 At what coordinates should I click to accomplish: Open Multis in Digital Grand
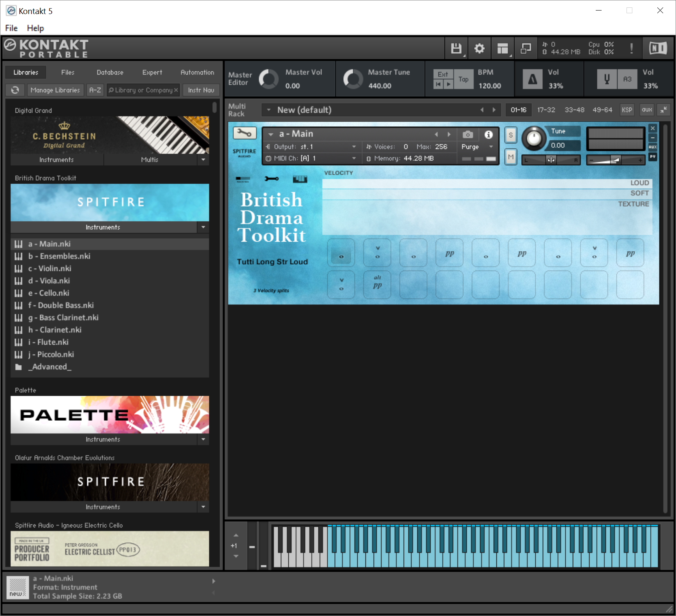150,160
